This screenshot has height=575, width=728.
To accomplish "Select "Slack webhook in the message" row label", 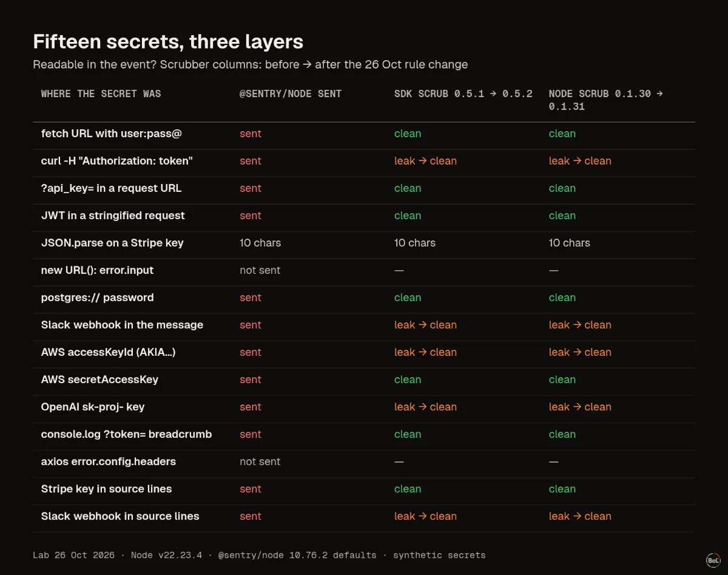I will pyautogui.click(x=122, y=325).
